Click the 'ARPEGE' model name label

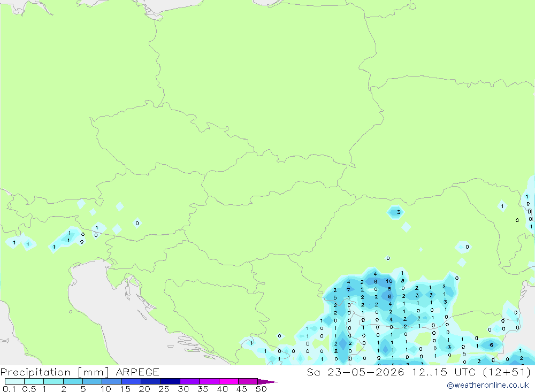point(137,372)
